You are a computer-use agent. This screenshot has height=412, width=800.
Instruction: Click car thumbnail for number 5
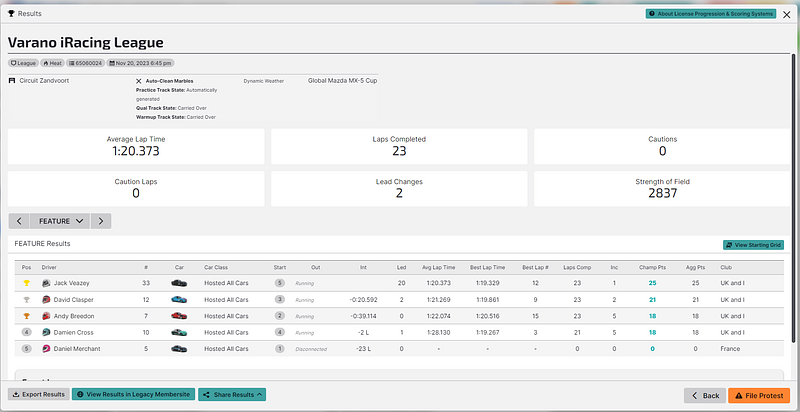pyautogui.click(x=179, y=349)
